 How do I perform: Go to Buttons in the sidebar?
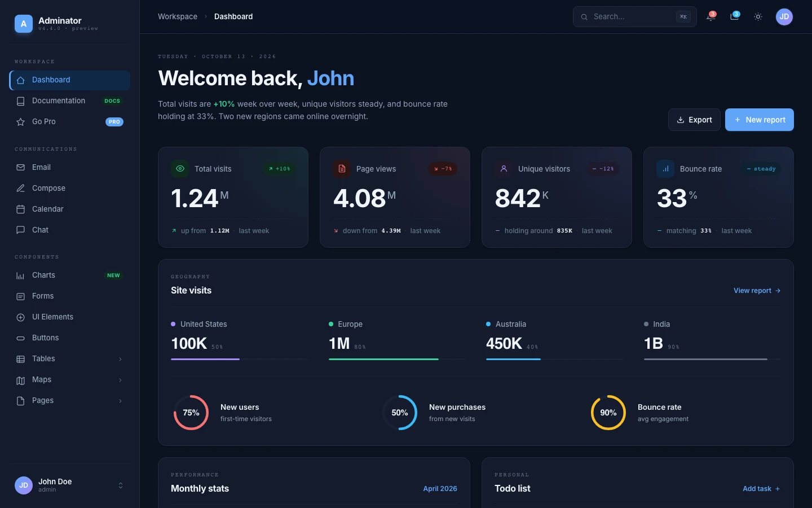[70, 338]
